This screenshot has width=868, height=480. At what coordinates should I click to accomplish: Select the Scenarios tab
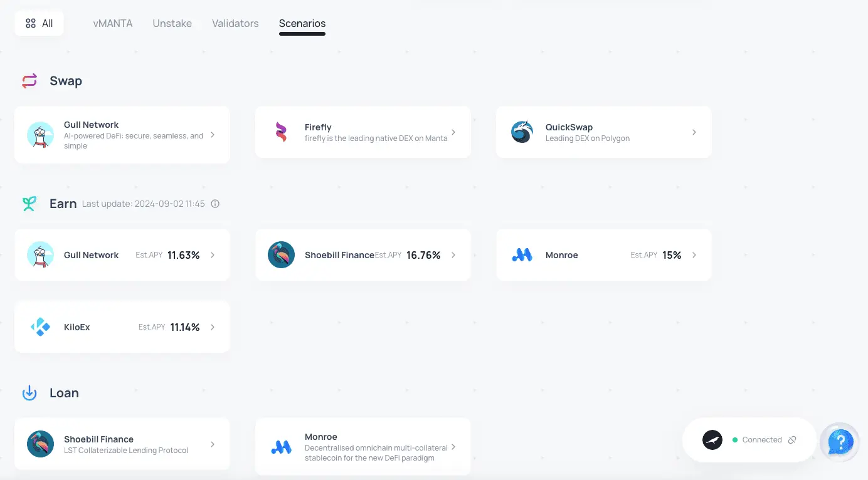302,23
